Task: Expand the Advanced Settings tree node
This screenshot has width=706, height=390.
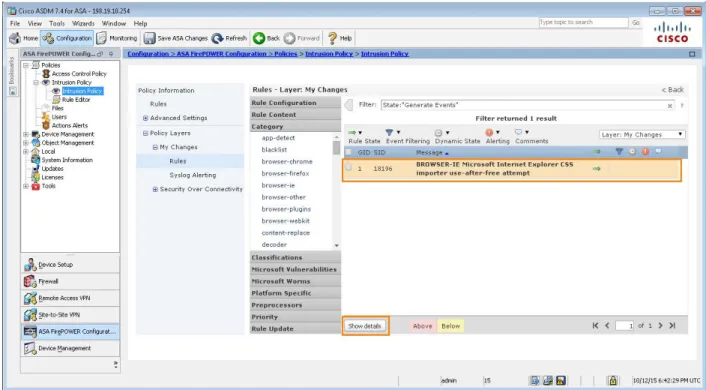Action: point(145,118)
